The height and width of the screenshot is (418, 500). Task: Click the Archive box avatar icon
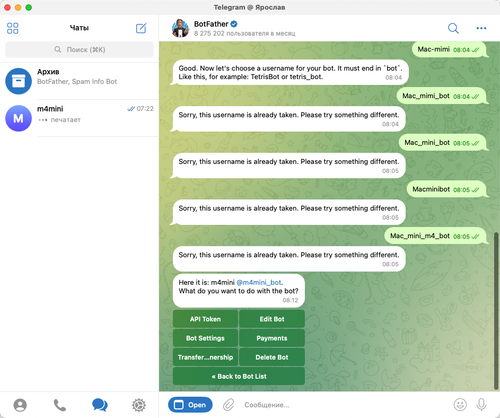(18, 81)
